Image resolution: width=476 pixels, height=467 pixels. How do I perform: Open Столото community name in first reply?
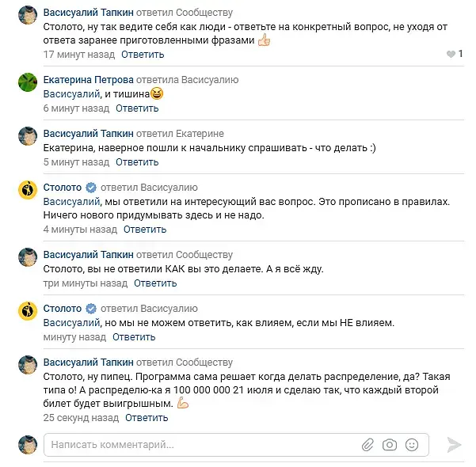tap(63, 188)
